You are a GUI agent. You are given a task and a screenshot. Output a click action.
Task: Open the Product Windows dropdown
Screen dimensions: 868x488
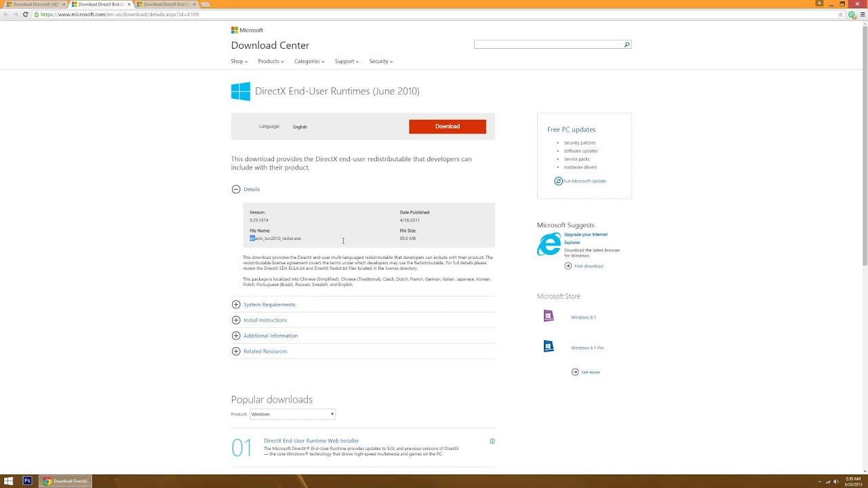point(292,414)
